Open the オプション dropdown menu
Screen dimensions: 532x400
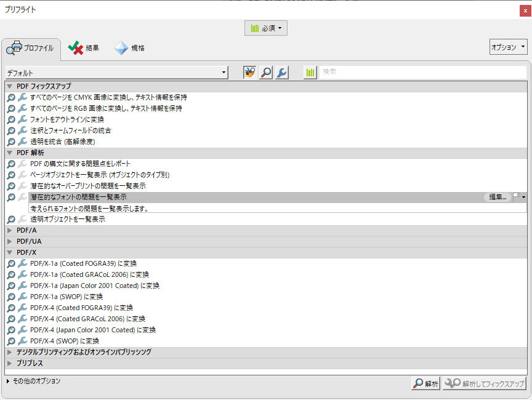coord(508,47)
